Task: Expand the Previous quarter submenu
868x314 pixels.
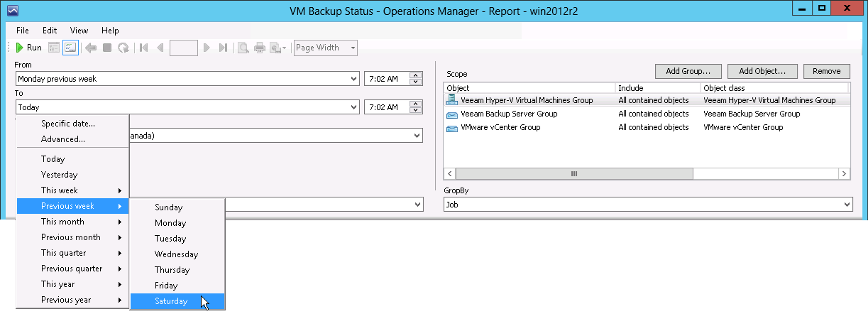Action: click(72, 269)
